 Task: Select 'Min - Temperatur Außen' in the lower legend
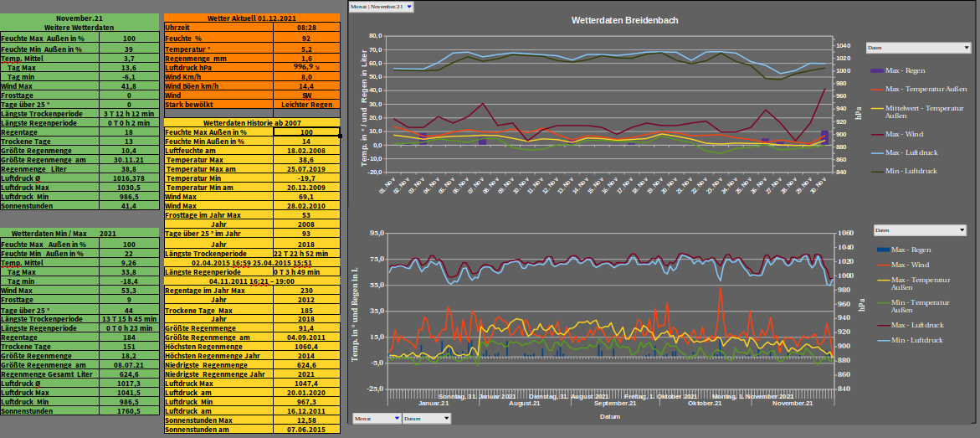click(921, 306)
